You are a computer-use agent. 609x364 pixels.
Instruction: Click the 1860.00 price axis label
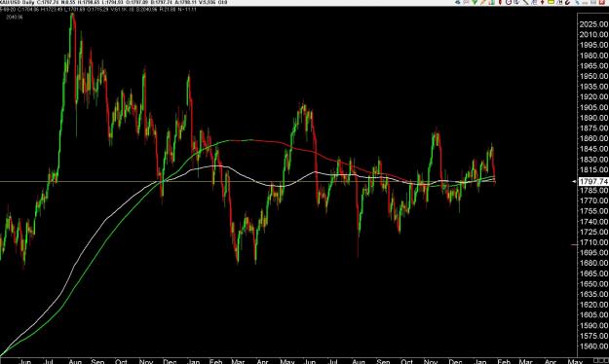[593, 138]
